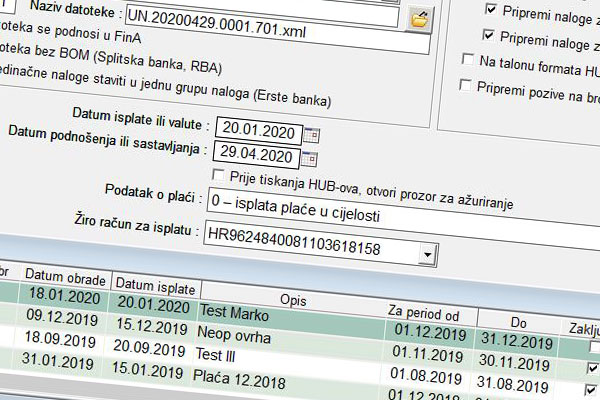Screen dimensions: 600x400
Task: Select the Neop ovrha table row
Action: 240,330
